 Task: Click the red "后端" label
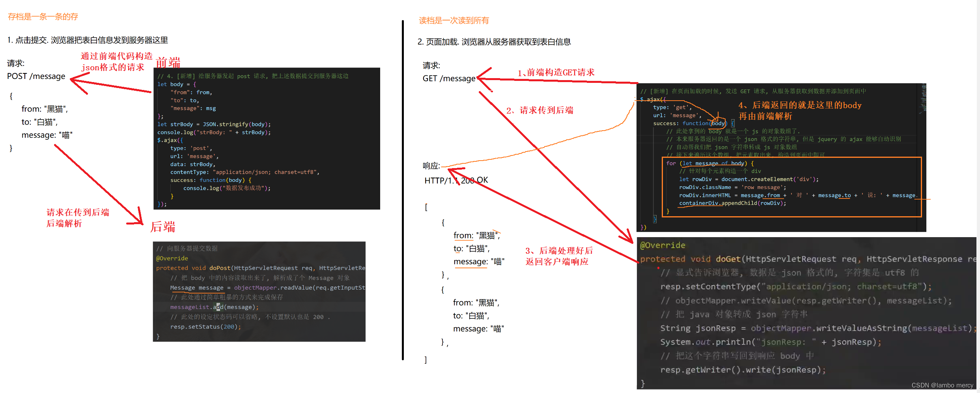coord(163,226)
